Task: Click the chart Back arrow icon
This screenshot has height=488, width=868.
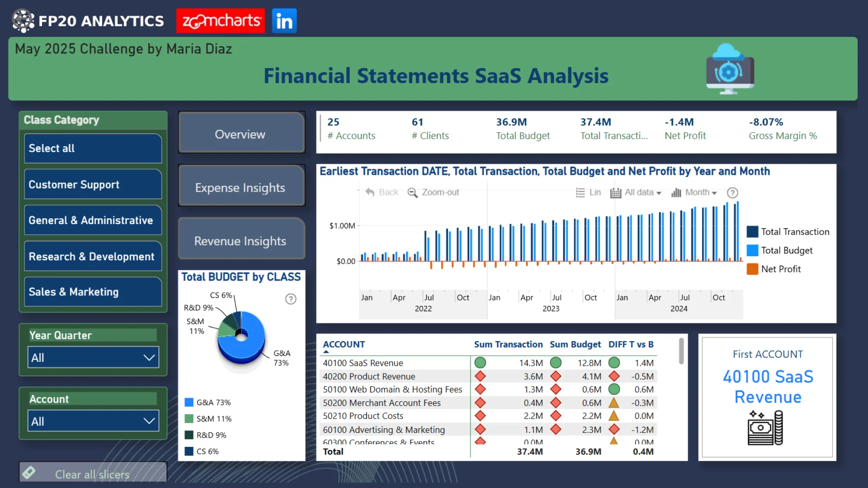Action: [370, 192]
